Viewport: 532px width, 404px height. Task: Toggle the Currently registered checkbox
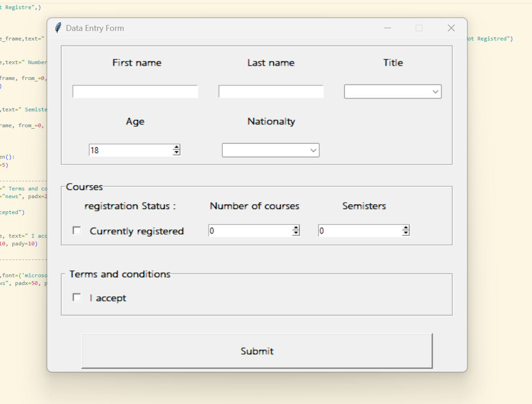[76, 230]
